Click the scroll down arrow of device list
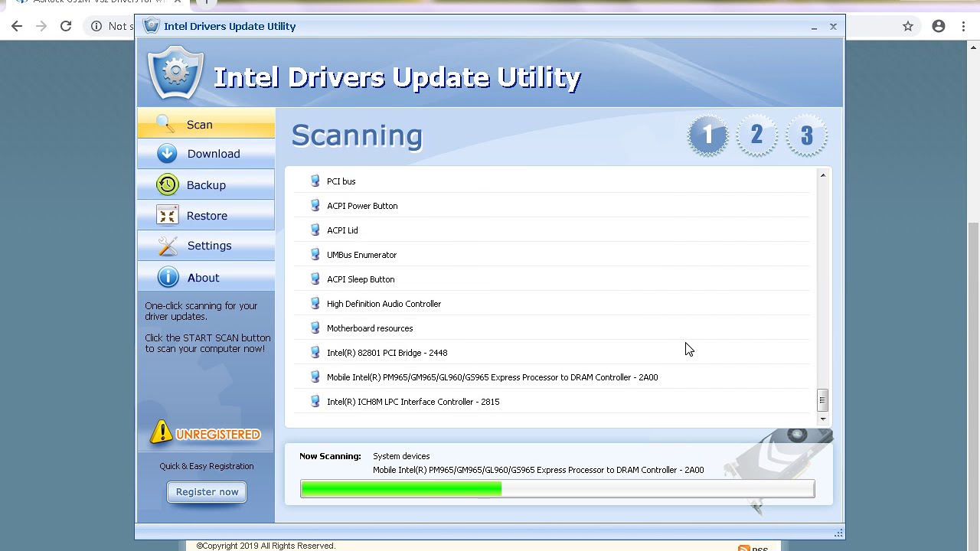Image resolution: width=980 pixels, height=551 pixels. (x=822, y=419)
